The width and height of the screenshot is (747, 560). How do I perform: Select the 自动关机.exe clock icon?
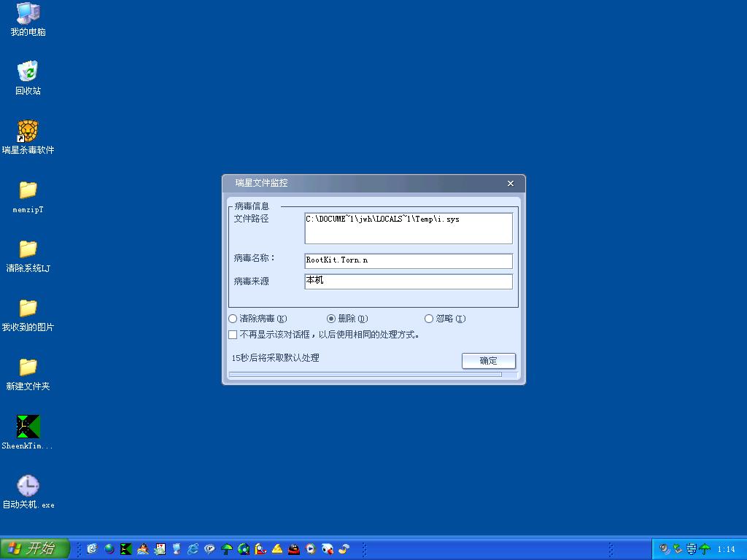[28, 491]
